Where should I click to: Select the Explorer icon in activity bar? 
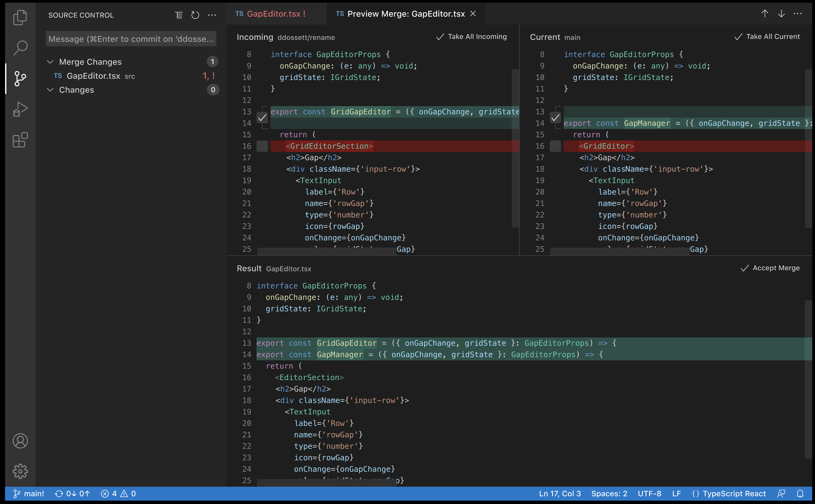(20, 17)
